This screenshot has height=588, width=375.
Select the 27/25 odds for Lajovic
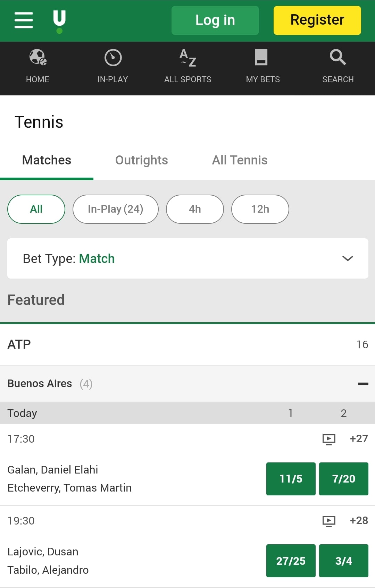pyautogui.click(x=291, y=561)
